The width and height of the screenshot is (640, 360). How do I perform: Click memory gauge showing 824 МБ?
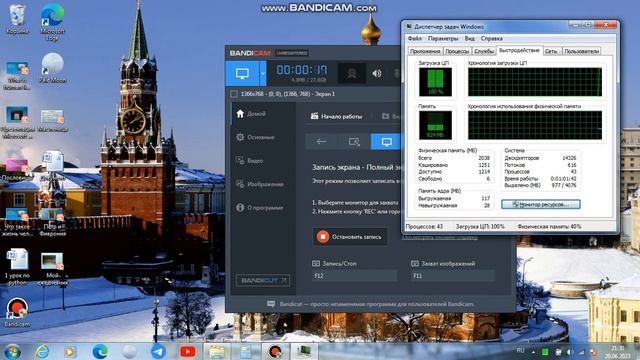(435, 125)
